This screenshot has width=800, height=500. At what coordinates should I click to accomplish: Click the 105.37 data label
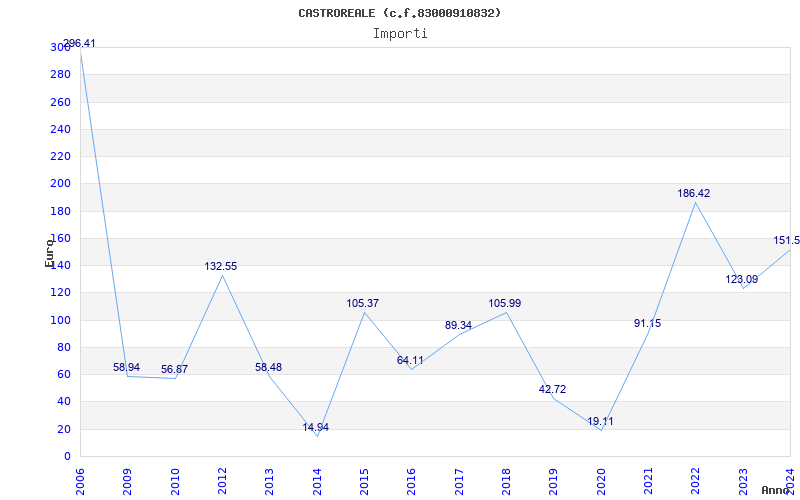pos(363,303)
